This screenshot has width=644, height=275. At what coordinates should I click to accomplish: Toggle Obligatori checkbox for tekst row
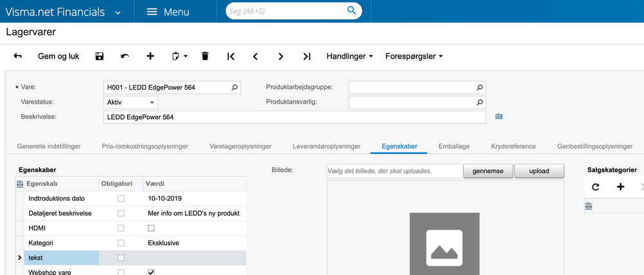[x=121, y=258]
